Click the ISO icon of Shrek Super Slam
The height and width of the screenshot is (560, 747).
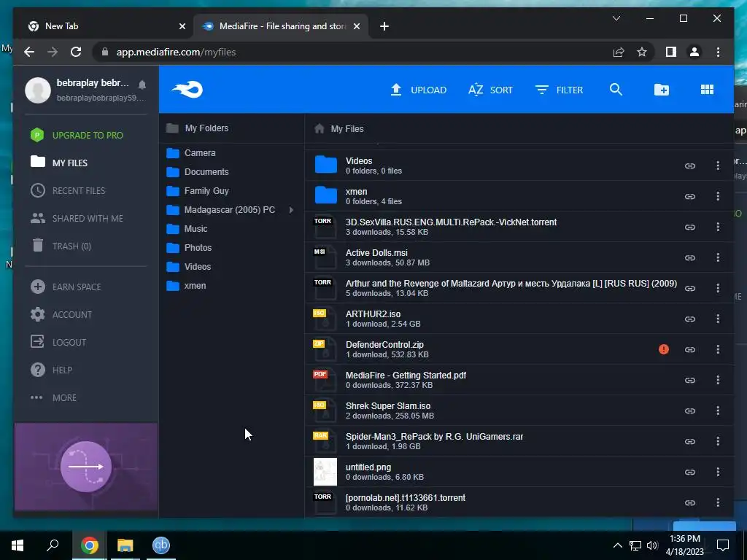pos(325,411)
